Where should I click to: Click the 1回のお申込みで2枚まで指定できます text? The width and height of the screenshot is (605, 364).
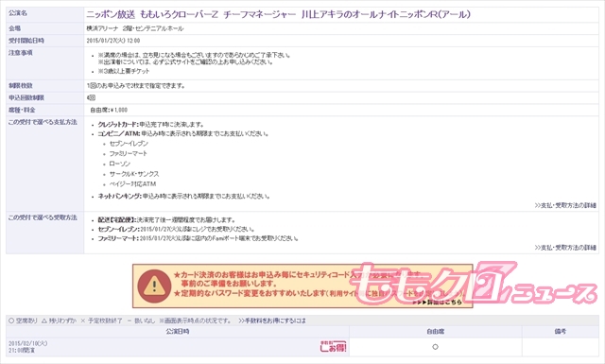click(x=136, y=86)
